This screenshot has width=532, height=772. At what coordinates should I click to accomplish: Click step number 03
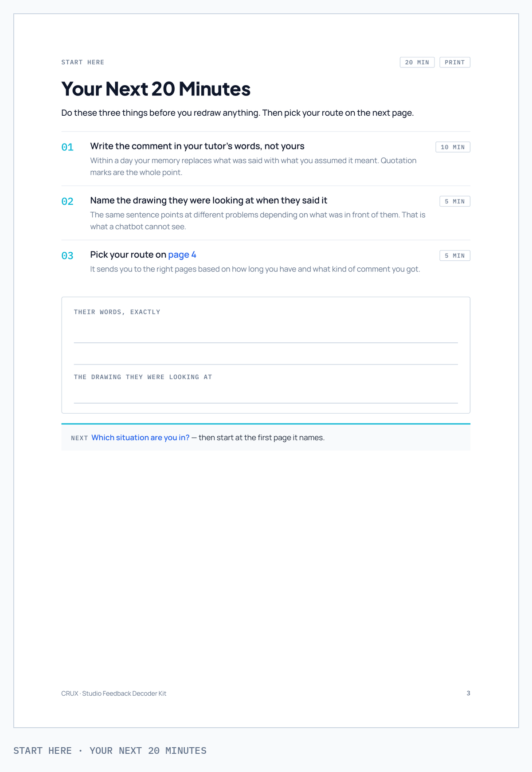(x=67, y=255)
